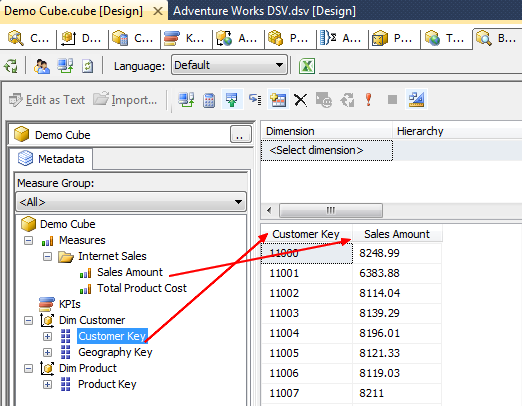The width and height of the screenshot is (522, 406).
Task: Click the Add Calculated Member calculator icon
Action: coord(209,100)
